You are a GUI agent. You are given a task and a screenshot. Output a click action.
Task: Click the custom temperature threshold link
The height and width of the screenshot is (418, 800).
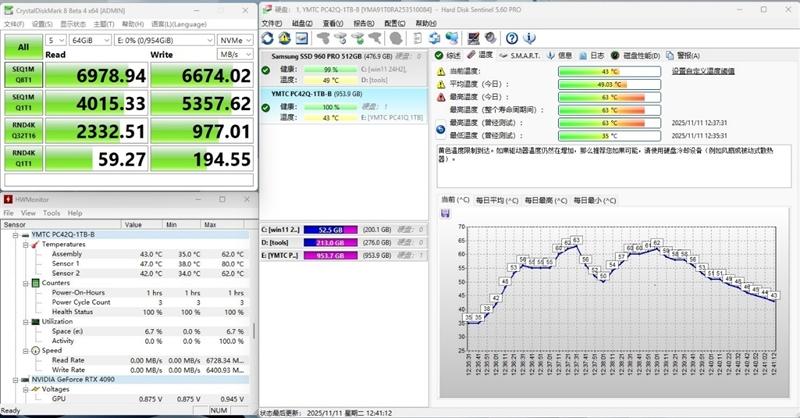717,72
